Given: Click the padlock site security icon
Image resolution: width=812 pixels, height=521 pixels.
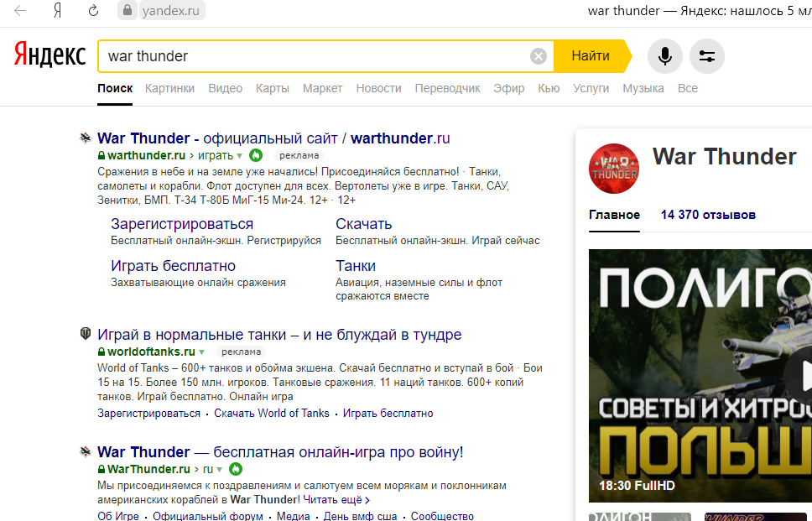Looking at the screenshot, I should click(127, 10).
